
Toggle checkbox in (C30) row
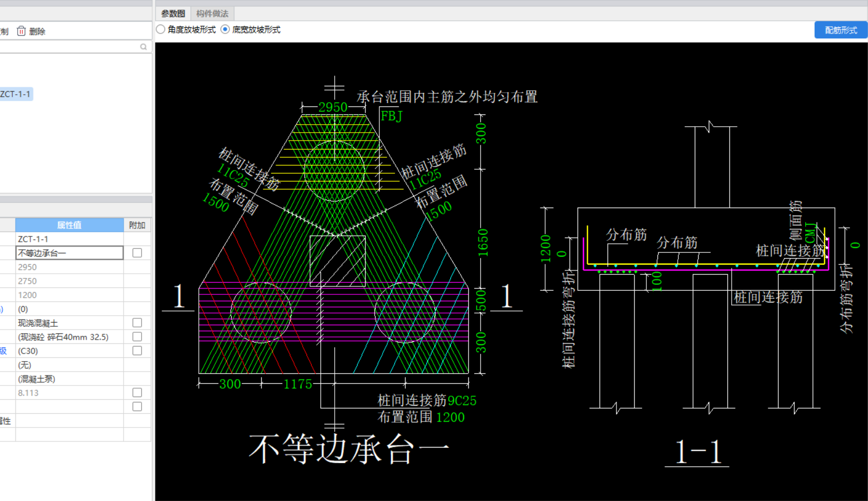coord(137,351)
